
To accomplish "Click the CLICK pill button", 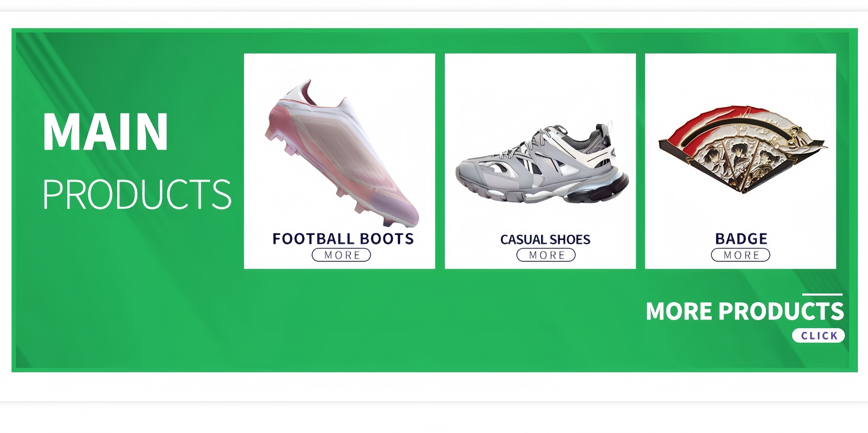I will (818, 335).
